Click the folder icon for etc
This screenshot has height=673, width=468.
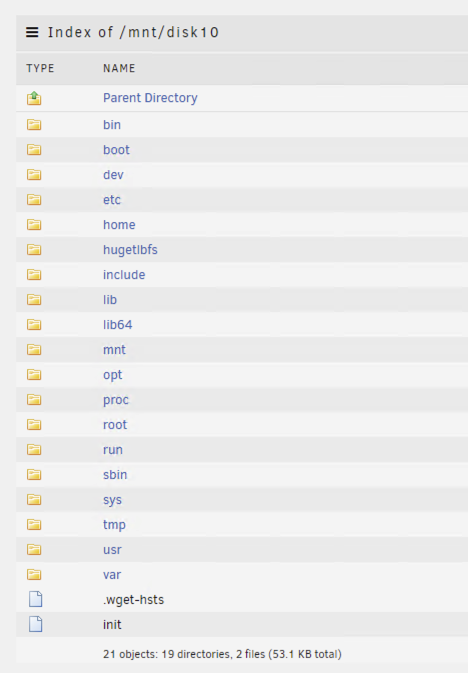[x=34, y=200]
